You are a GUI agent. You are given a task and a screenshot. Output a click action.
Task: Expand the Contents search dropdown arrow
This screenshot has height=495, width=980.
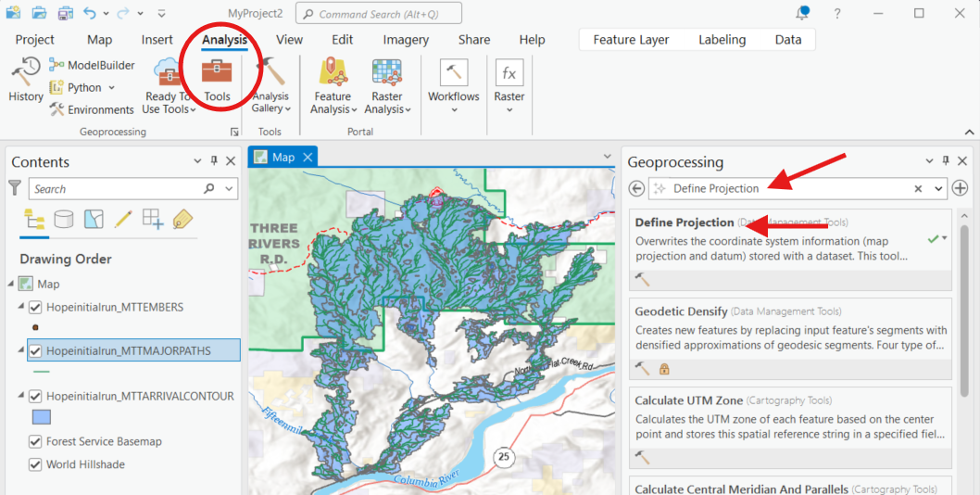[x=229, y=188]
